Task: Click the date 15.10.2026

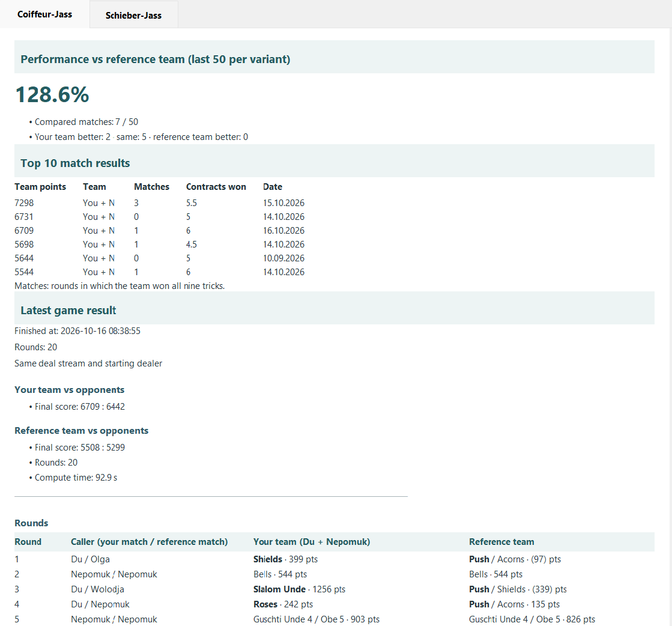Action: coord(283,203)
